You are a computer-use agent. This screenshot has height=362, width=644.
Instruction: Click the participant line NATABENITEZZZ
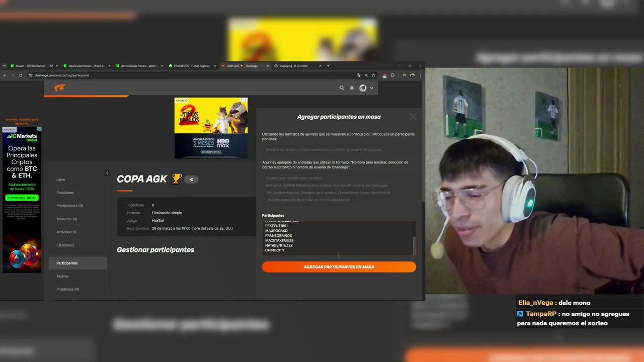click(x=279, y=245)
